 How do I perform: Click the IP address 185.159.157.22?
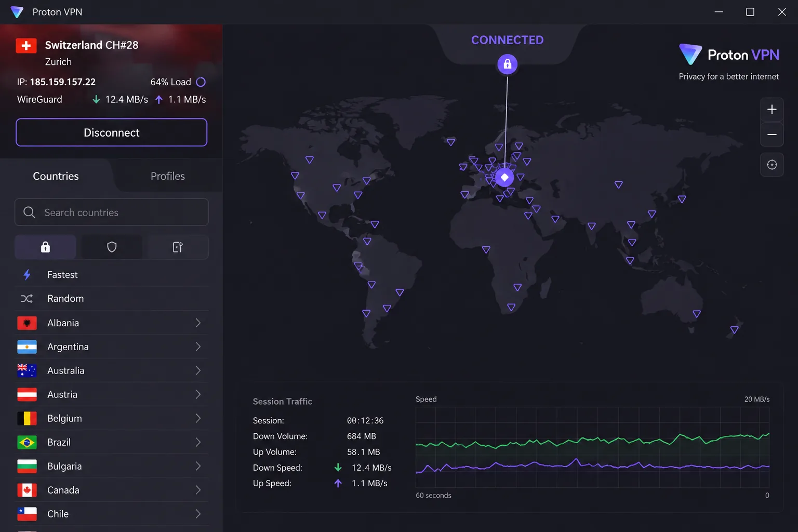pos(63,82)
